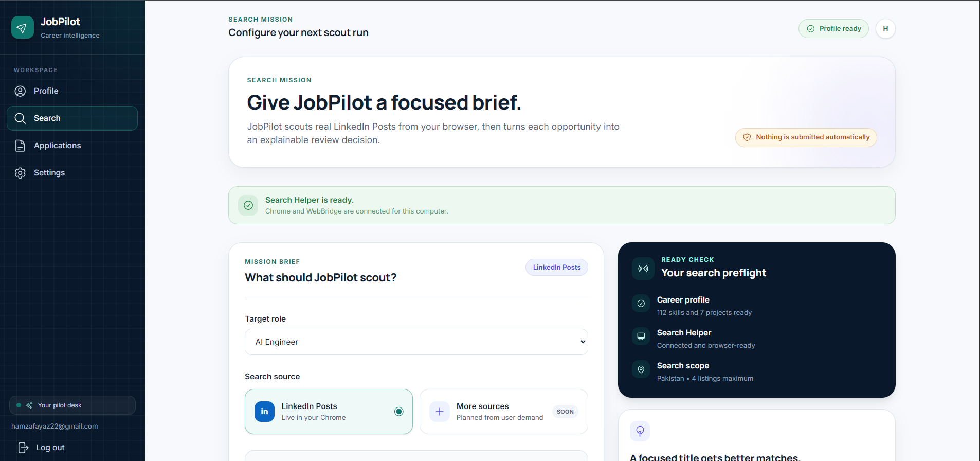
Task: Click 'Chrome and WebBridge are connected' message
Action: click(357, 211)
